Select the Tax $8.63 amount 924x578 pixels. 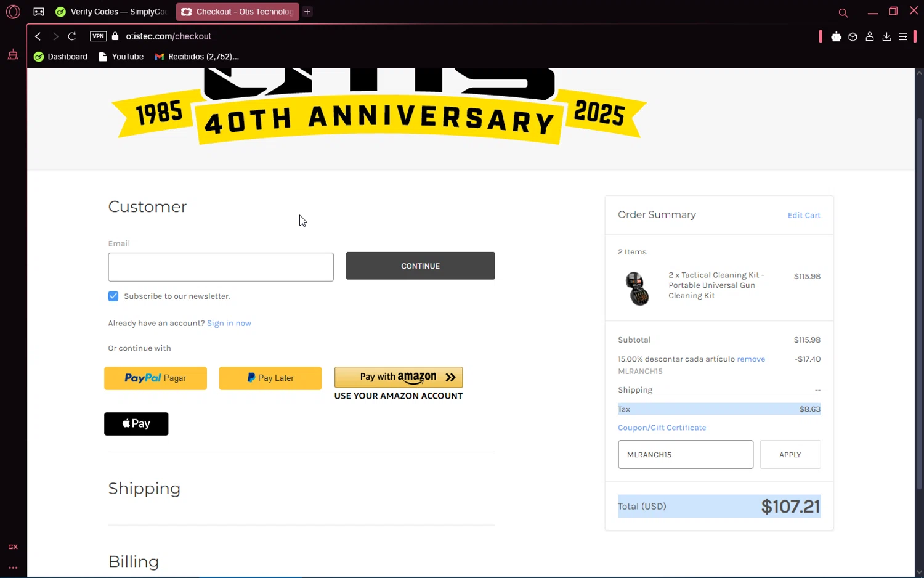[x=809, y=409]
